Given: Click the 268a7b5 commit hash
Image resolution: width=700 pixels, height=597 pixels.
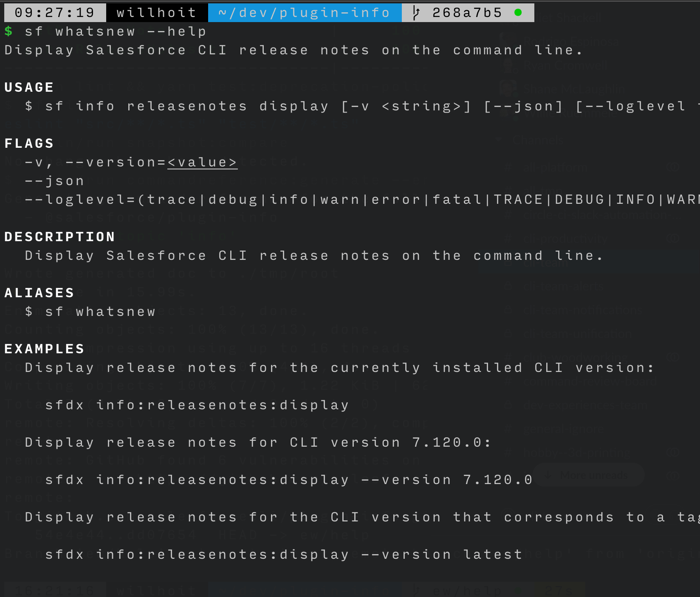Looking at the screenshot, I should pos(467,13).
